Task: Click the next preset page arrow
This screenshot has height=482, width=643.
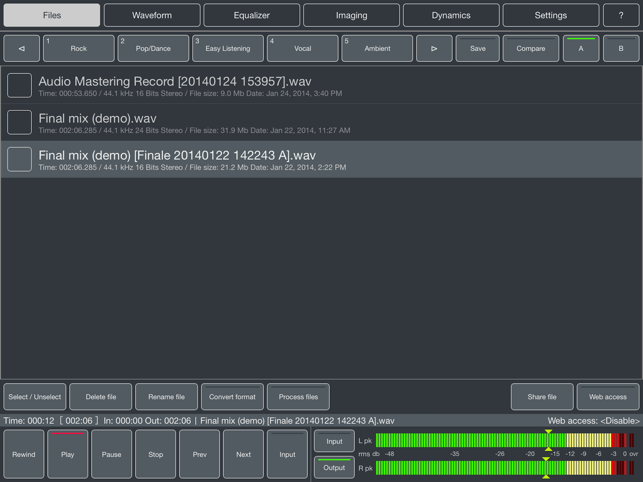Action: click(x=434, y=48)
